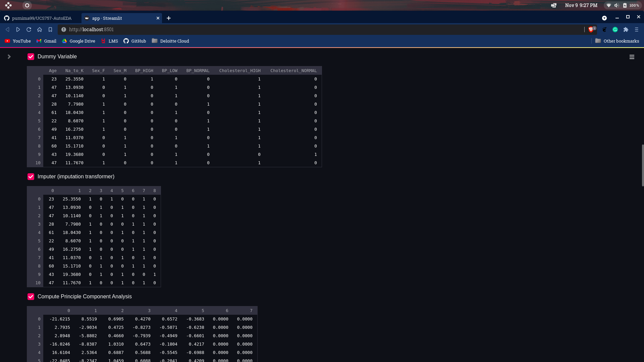Open the tab search dropdown arrow
Image resolution: width=644 pixels, height=362 pixels.
tap(604, 18)
